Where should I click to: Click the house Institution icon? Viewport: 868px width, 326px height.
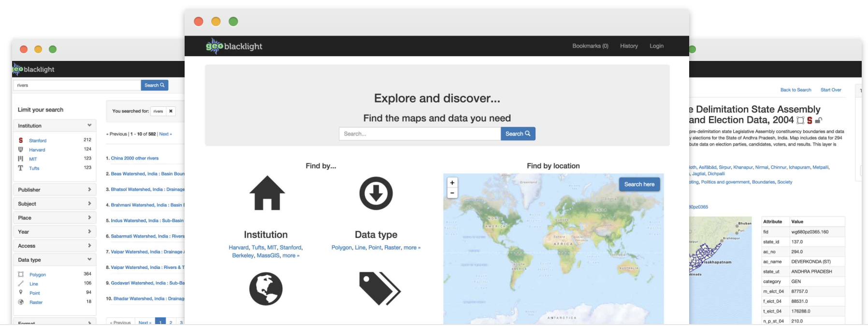tap(267, 193)
